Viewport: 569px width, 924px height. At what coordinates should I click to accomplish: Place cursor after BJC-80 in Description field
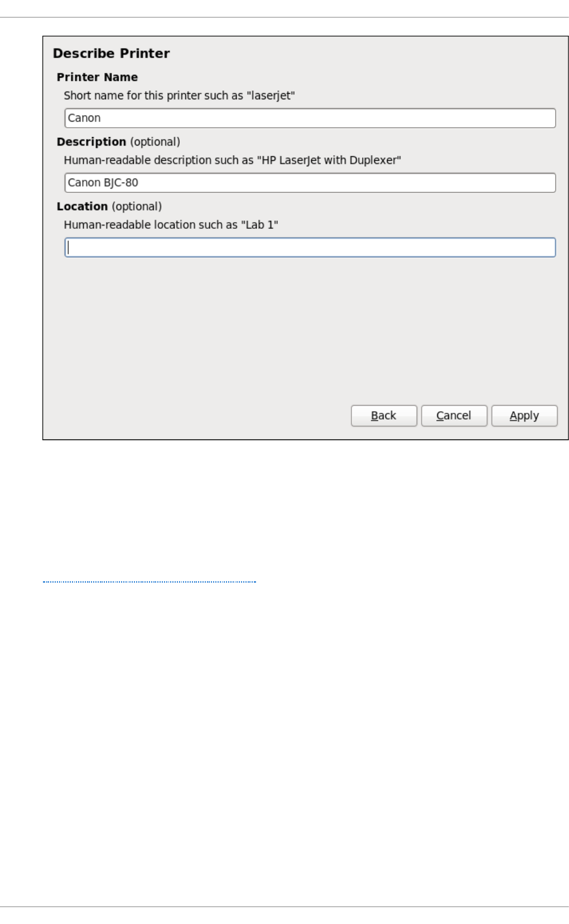pos(139,183)
